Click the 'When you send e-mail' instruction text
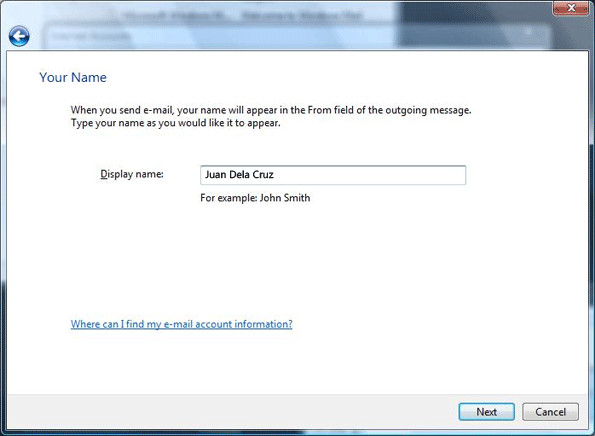 coord(271,116)
